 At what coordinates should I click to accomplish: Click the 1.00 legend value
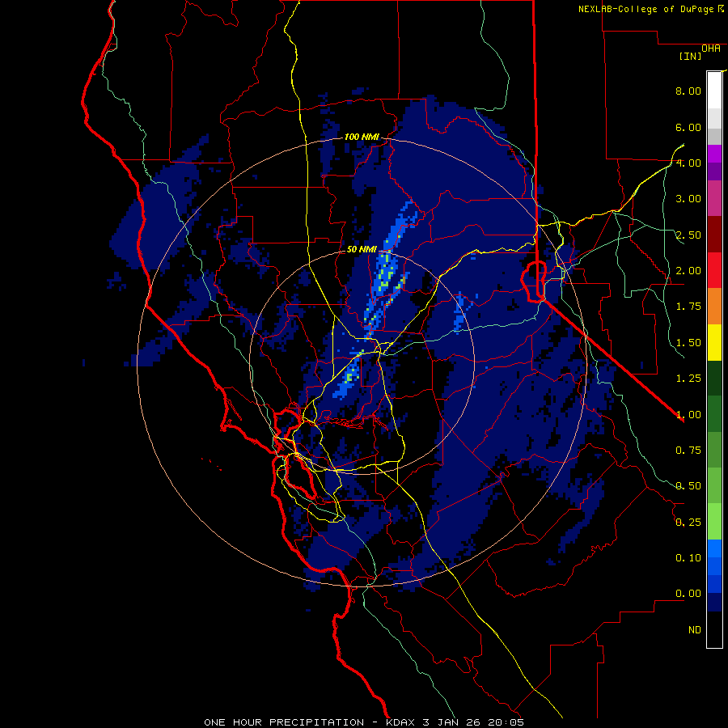(x=688, y=415)
